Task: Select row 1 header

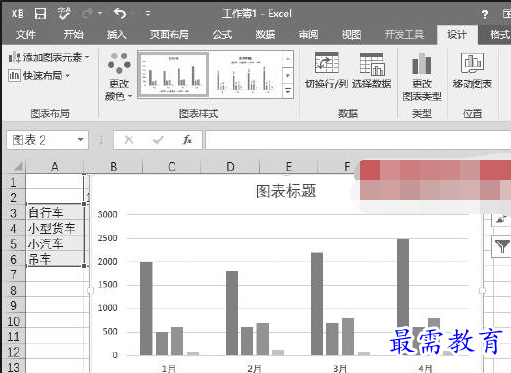Action: coord(14,182)
